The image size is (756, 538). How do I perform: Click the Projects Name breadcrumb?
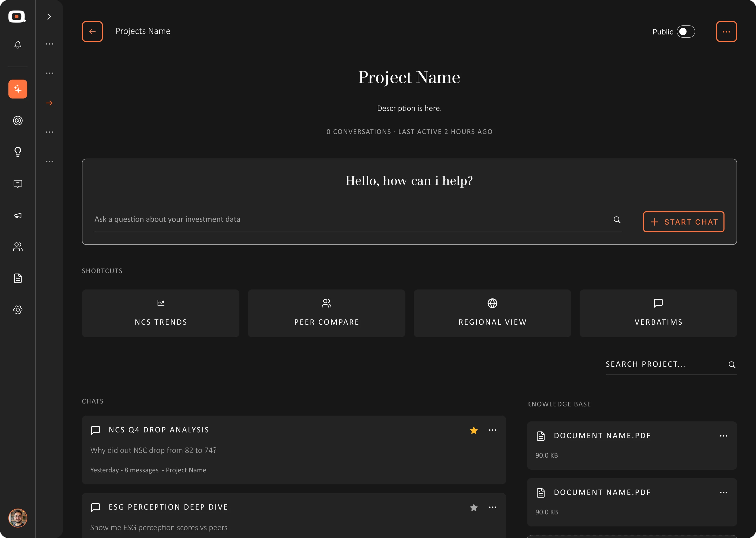point(143,31)
